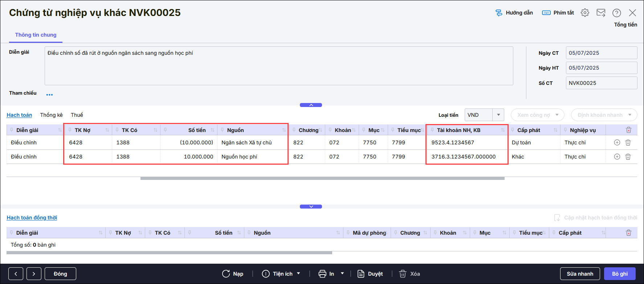Go to the next voucher with the right arrow
Screen dimensions: 644x284
34,274
